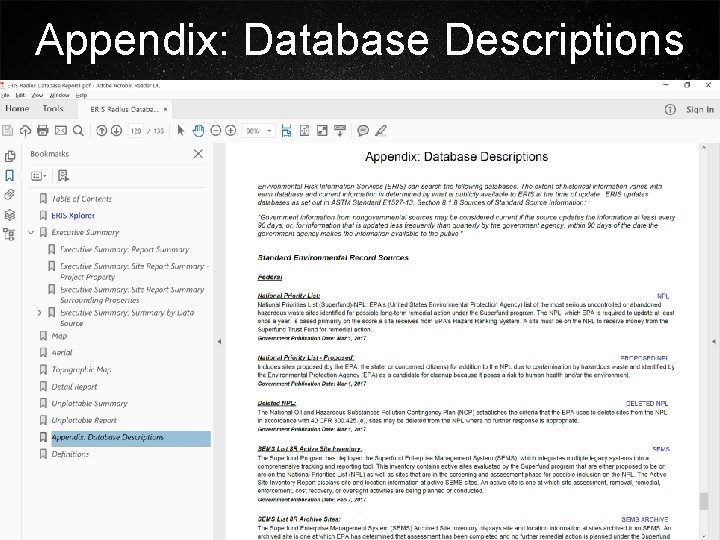Open the View menu
Screen dimensions: 720x540
click(37, 95)
